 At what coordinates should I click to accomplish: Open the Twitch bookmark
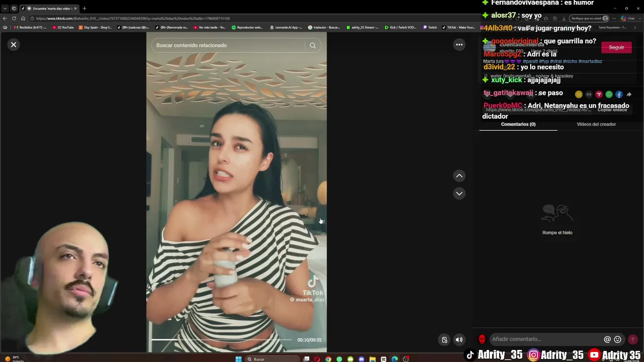pos(430,27)
